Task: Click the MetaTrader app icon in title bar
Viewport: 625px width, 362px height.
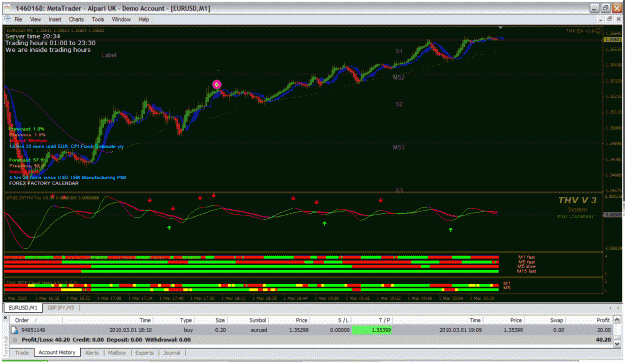Action: (x=8, y=8)
